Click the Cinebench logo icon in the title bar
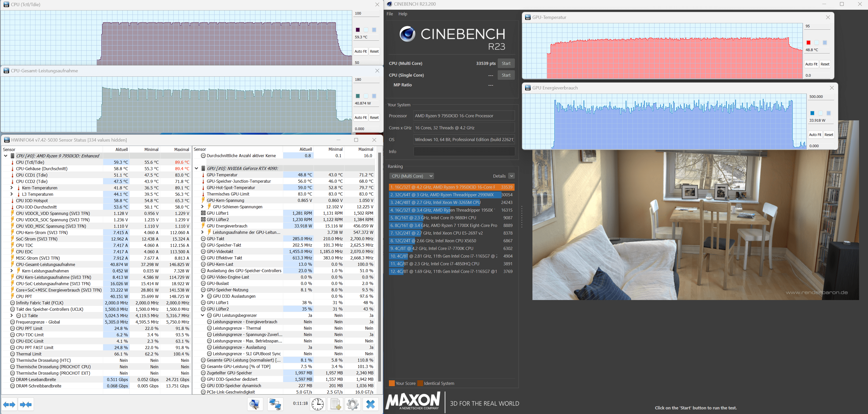 (x=389, y=4)
